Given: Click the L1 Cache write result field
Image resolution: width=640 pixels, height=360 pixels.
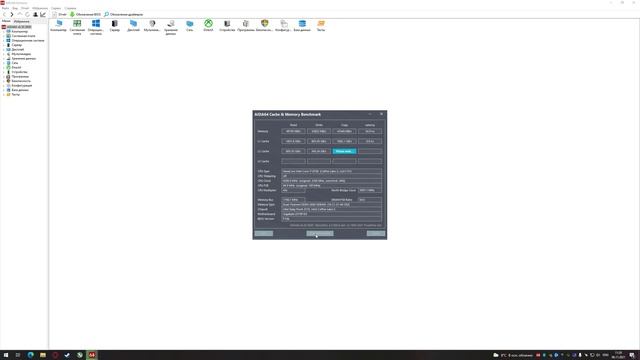Looking at the screenshot, I should click(x=319, y=141).
